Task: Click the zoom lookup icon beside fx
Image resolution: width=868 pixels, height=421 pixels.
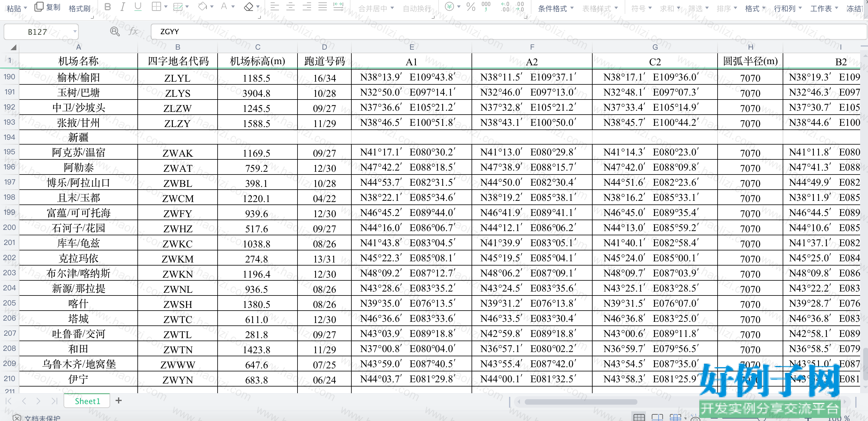Action: click(115, 32)
